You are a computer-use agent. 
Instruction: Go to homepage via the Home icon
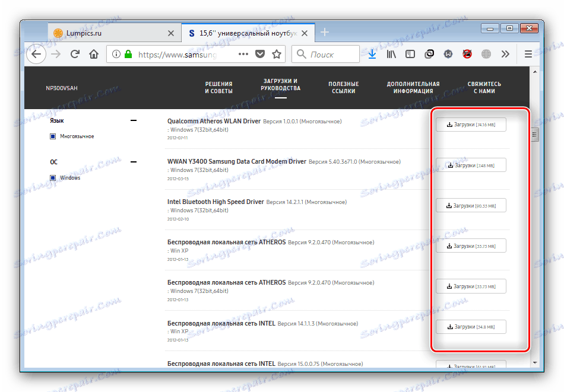[94, 53]
